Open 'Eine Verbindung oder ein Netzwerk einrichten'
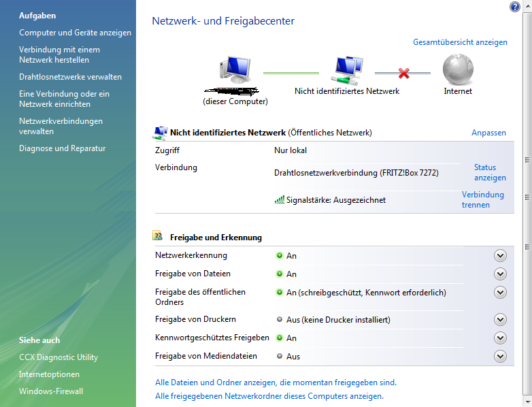This screenshot has width=532, height=407. pos(64,99)
